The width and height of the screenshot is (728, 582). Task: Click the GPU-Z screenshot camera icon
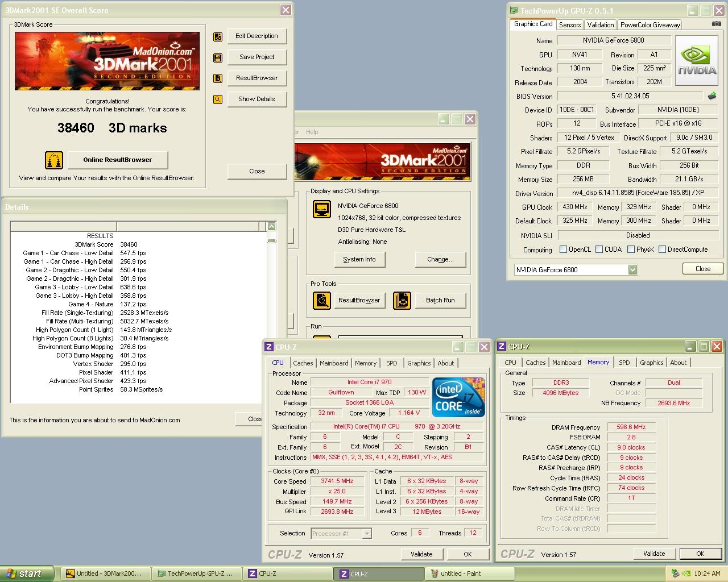click(716, 24)
